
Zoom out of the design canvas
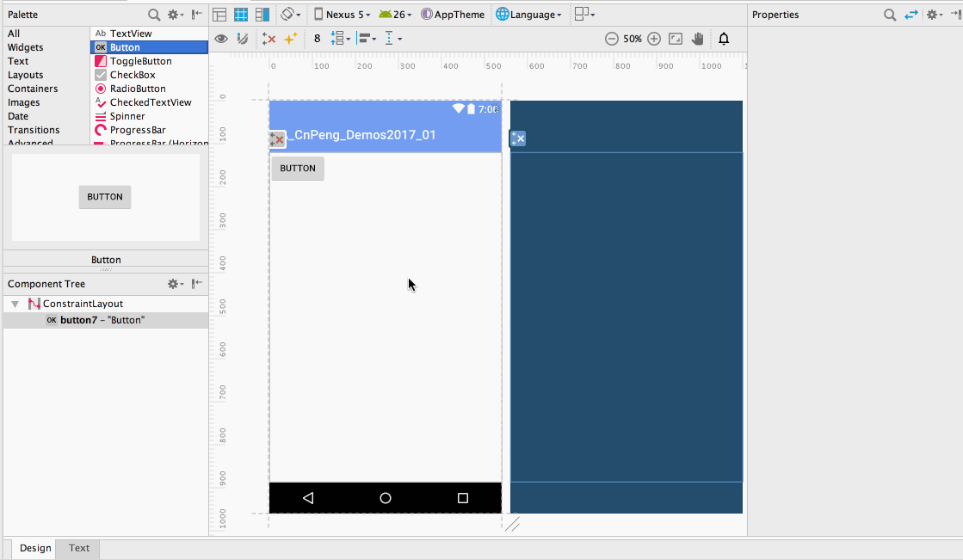[611, 39]
